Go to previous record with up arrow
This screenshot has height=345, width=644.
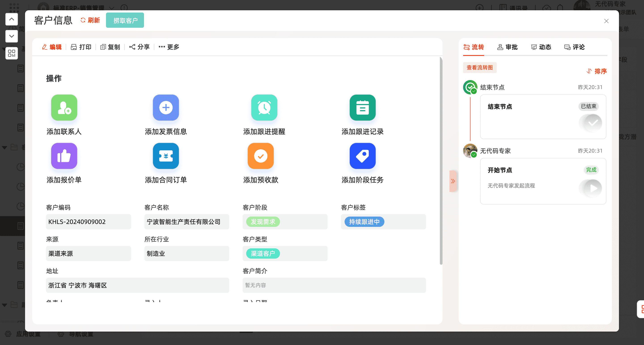[11, 19]
